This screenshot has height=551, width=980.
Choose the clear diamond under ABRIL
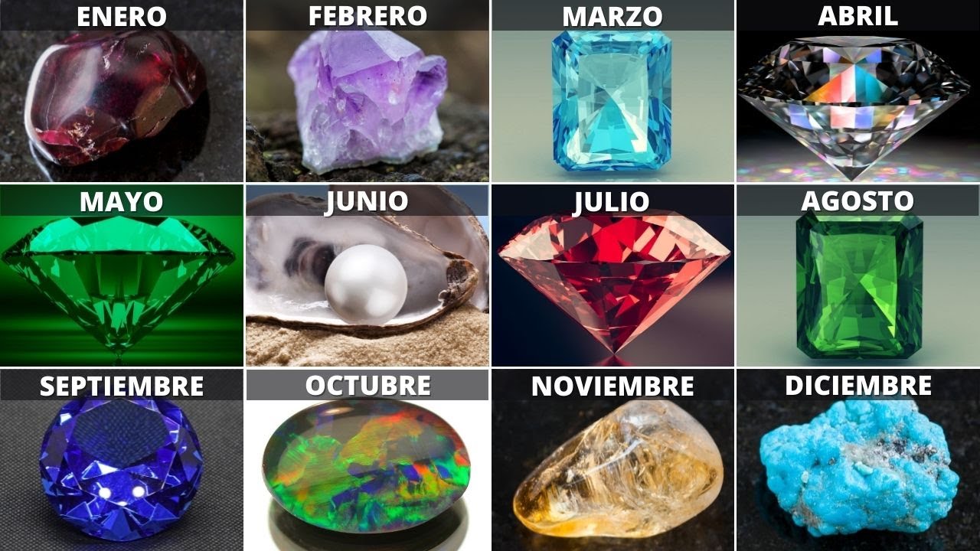854,107
